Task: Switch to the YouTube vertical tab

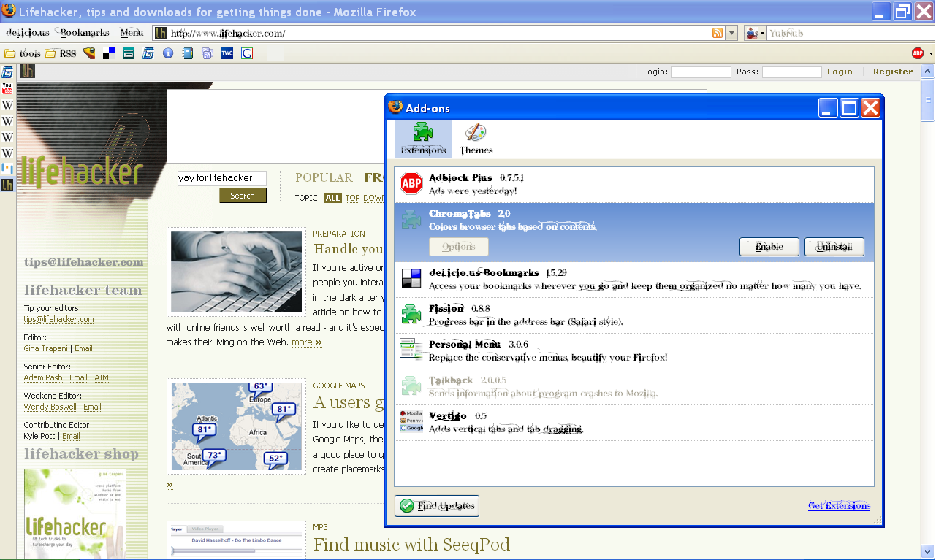Action: [x=7, y=88]
